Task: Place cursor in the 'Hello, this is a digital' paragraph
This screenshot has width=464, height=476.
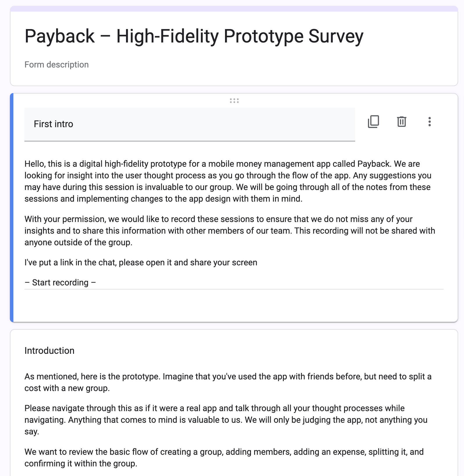Action: (228, 181)
